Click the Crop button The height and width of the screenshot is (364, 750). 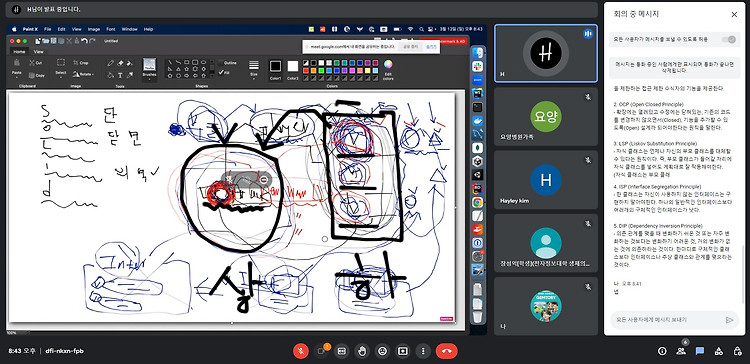[x=81, y=63]
